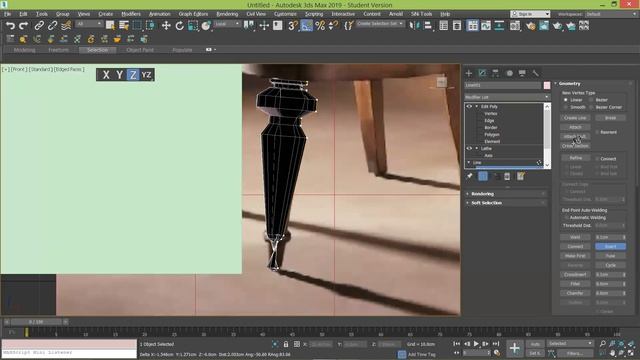Open the selection filter All dropdown
The image size is (640, 360).
point(88,24)
